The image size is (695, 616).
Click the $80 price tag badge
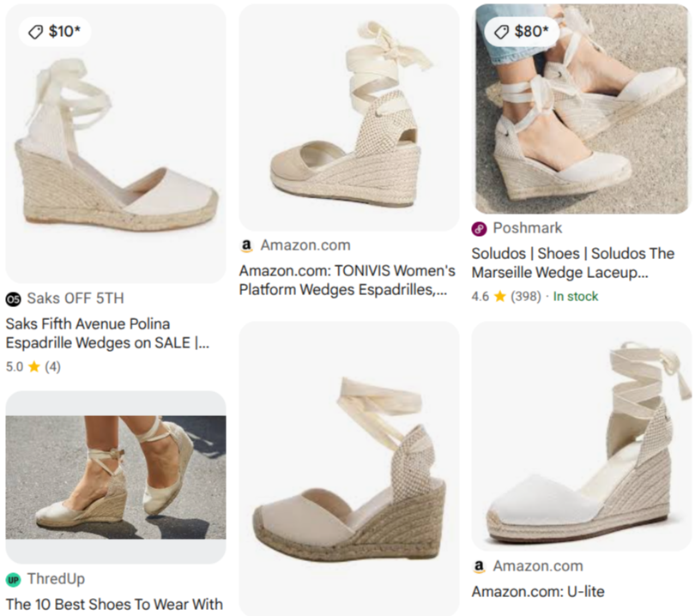(x=521, y=32)
